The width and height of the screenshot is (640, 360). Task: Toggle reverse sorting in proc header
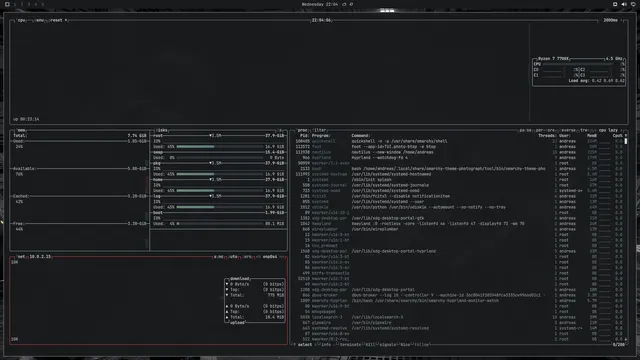pos(568,130)
